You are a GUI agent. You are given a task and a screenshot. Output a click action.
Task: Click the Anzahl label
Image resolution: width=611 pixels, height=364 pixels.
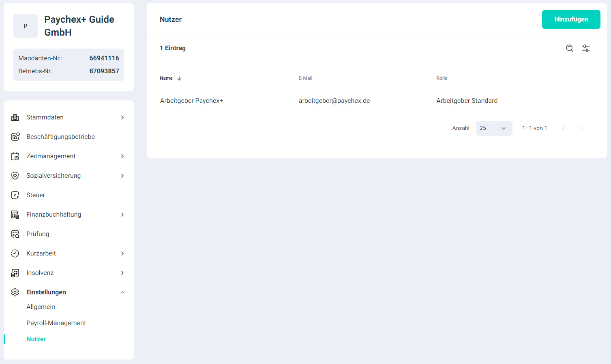(461, 128)
